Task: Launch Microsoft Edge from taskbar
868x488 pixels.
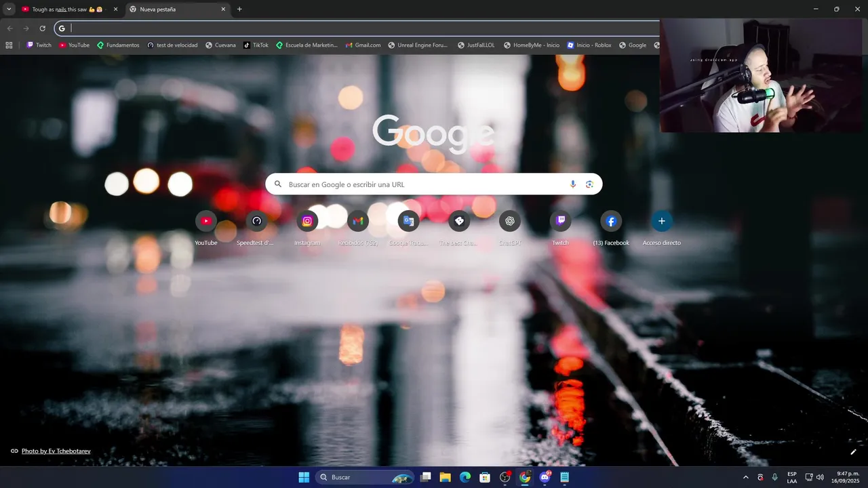Action: (465, 477)
